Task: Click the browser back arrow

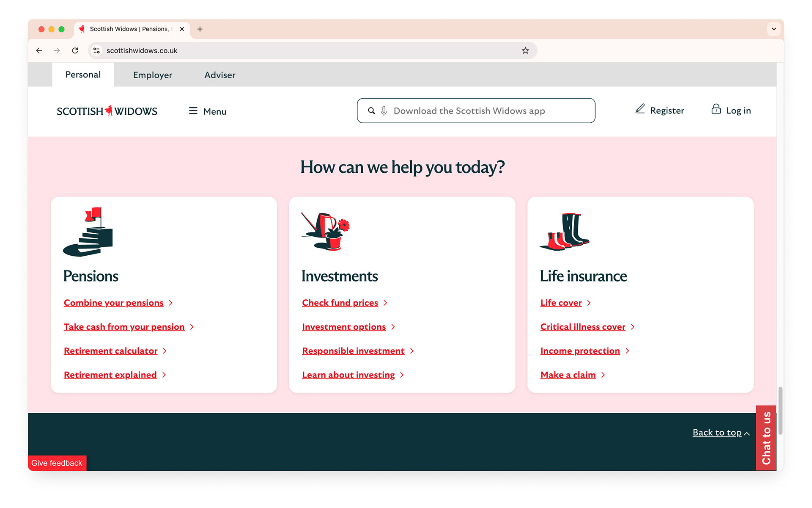Action: tap(39, 51)
